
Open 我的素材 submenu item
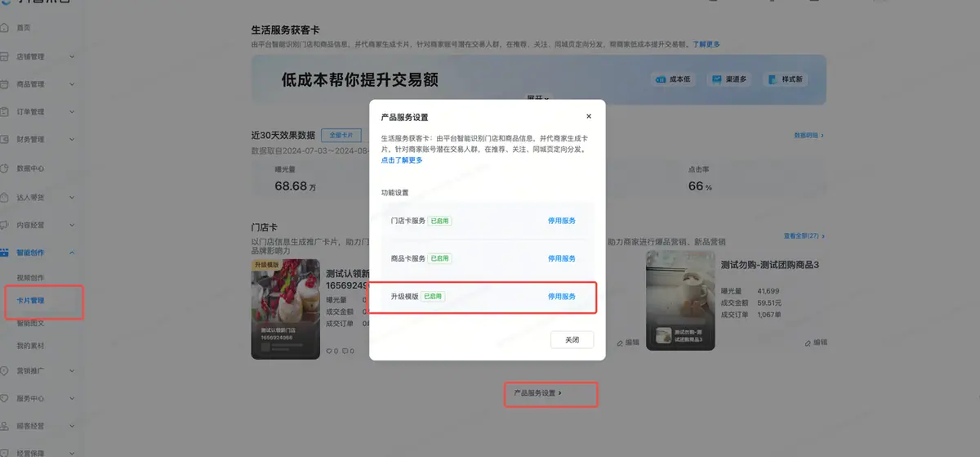[x=31, y=346]
